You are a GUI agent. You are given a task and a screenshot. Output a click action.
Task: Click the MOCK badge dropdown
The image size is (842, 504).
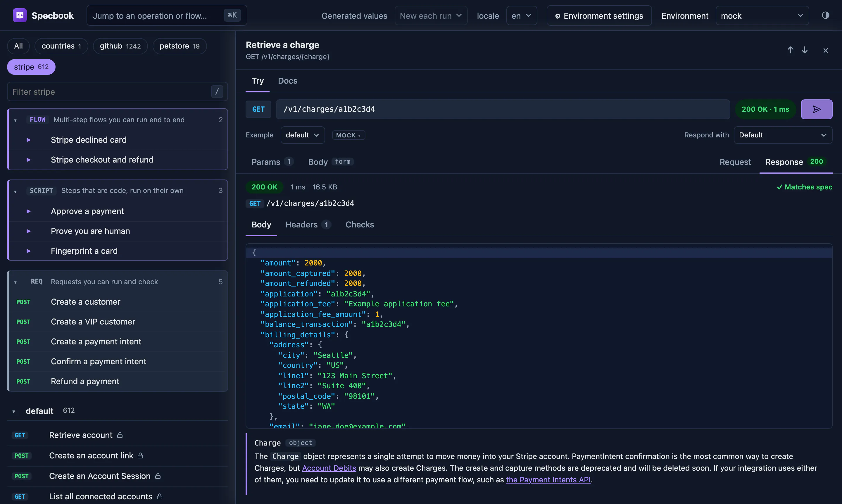coord(348,135)
